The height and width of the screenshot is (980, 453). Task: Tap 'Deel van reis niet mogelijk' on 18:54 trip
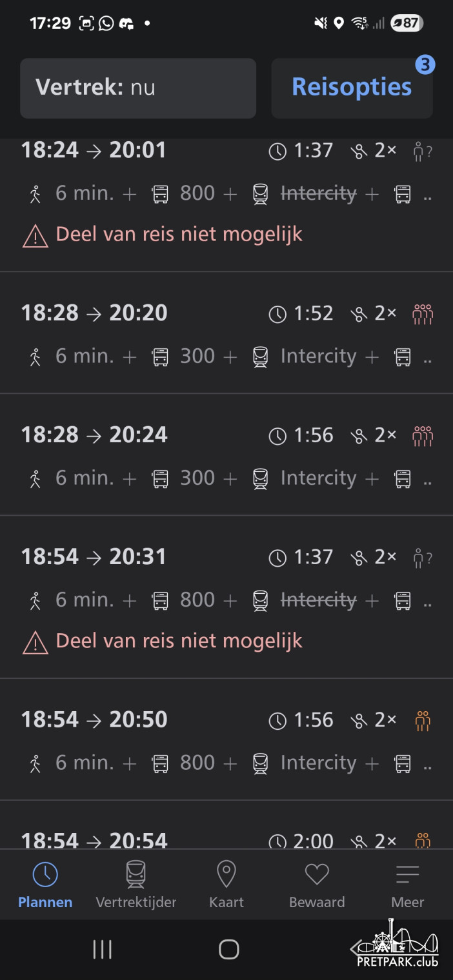click(179, 641)
